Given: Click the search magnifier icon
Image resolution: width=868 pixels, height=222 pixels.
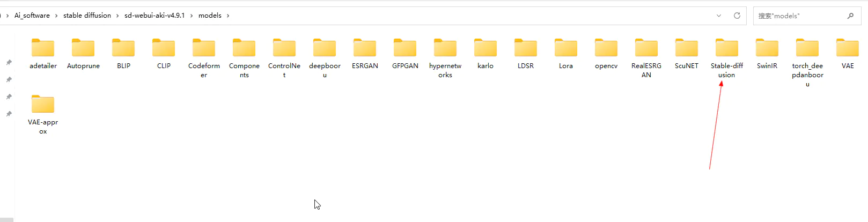Looking at the screenshot, I should click(850, 16).
